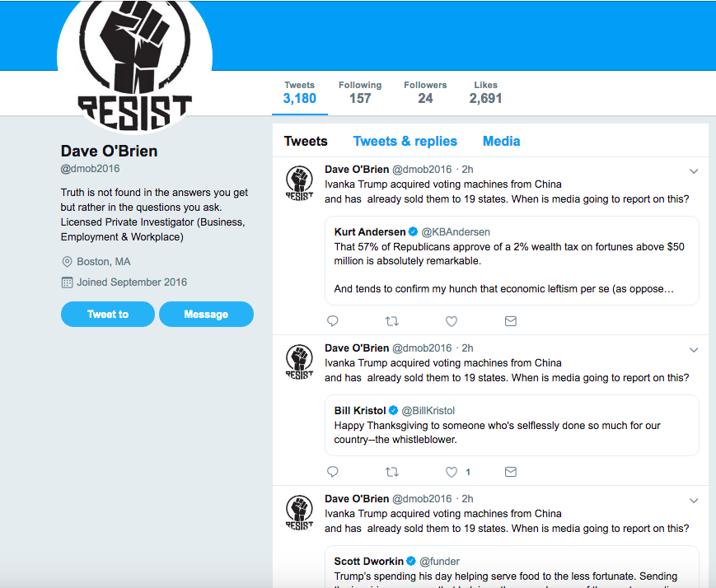Click the Tweet to button

pyautogui.click(x=108, y=314)
